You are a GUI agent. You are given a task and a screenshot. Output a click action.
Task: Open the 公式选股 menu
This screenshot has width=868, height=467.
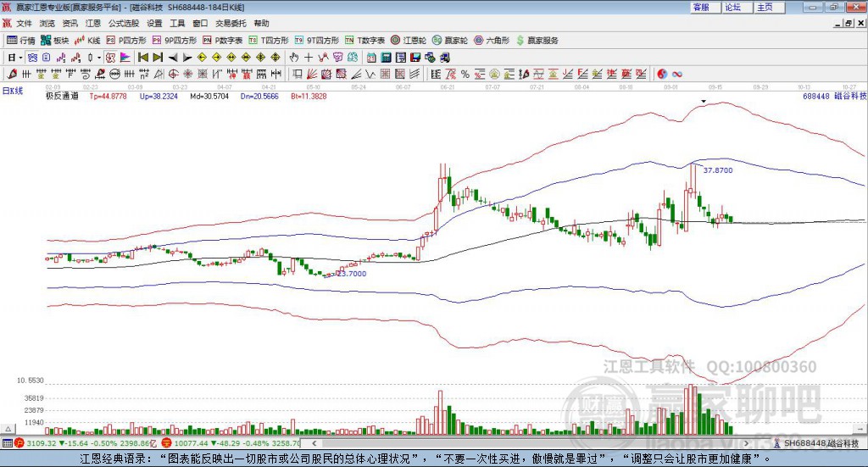[124, 23]
